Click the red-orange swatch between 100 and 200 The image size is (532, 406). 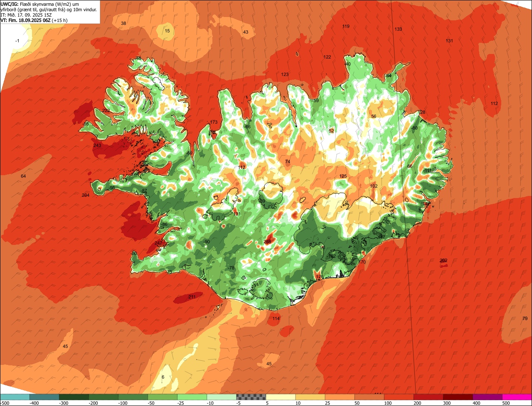399,397
